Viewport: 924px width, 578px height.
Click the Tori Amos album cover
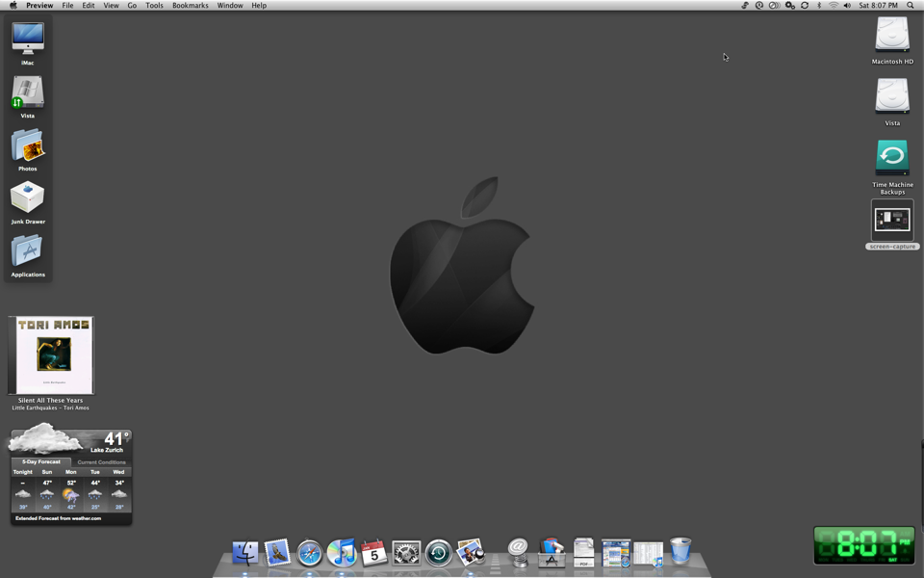51,355
